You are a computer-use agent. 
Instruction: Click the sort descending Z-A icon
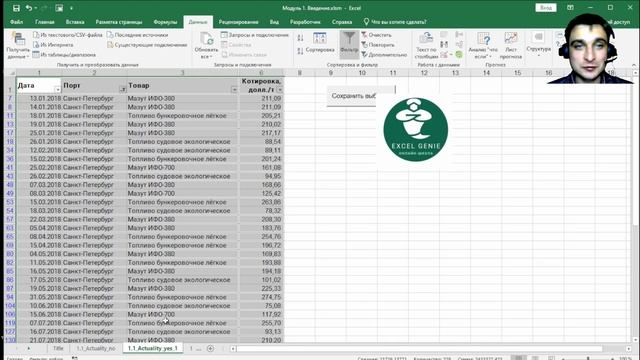(x=300, y=51)
